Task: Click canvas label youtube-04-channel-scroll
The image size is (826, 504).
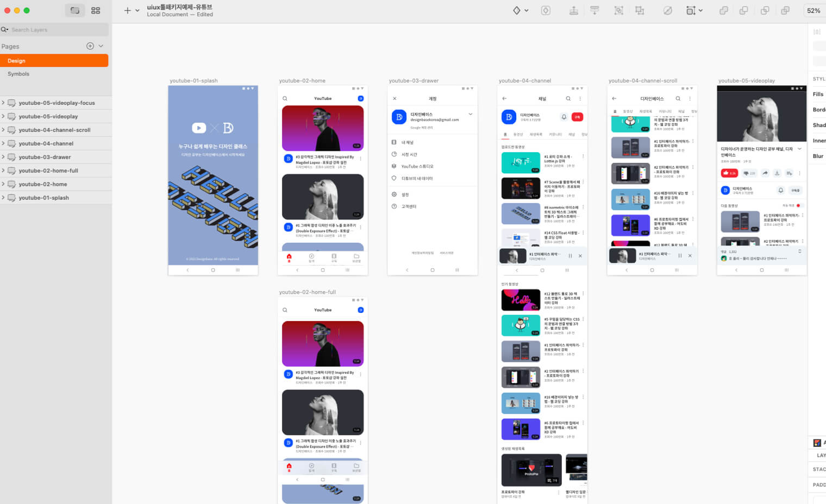Action: pyautogui.click(x=643, y=80)
